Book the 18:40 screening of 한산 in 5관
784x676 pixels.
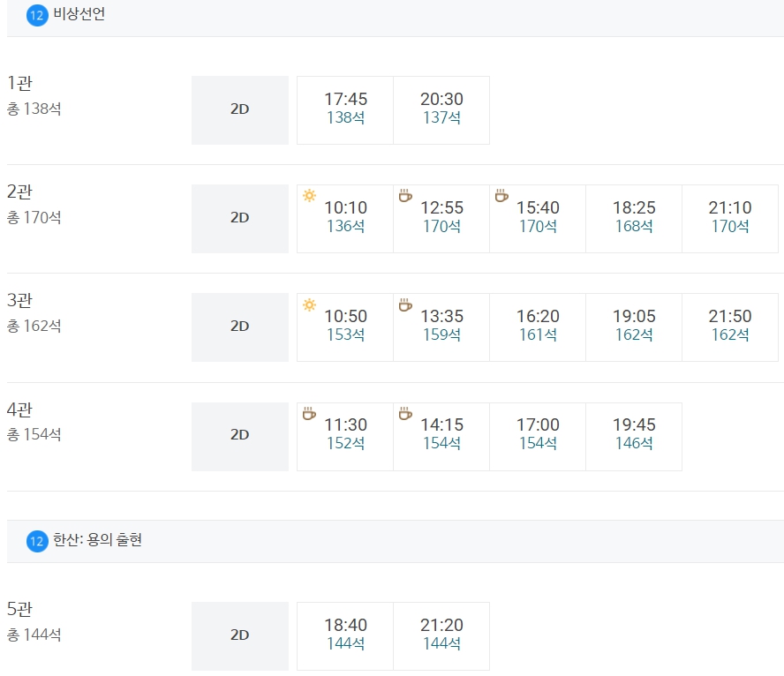[344, 635]
